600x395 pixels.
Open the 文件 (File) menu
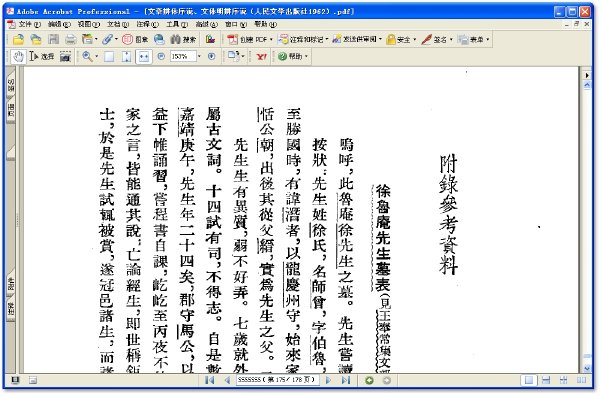[x=29, y=24]
